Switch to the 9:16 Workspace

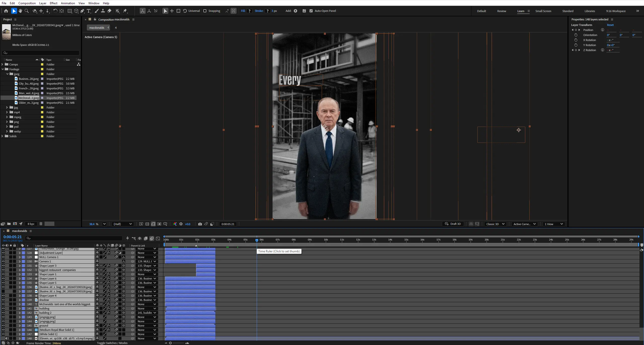616,11
